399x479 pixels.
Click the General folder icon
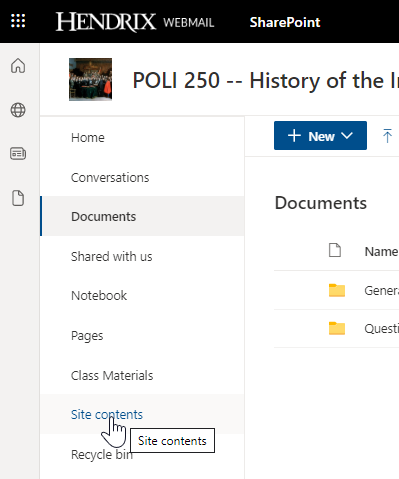[337, 290]
